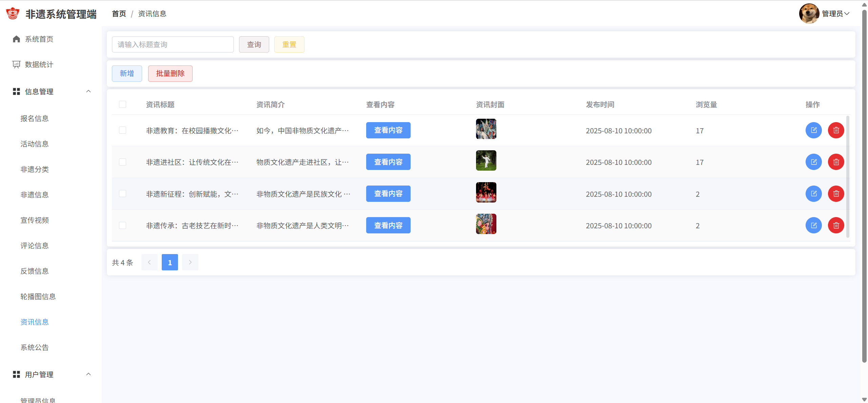Click the administrator avatar picture
This screenshot has height=403, width=868.
click(809, 14)
